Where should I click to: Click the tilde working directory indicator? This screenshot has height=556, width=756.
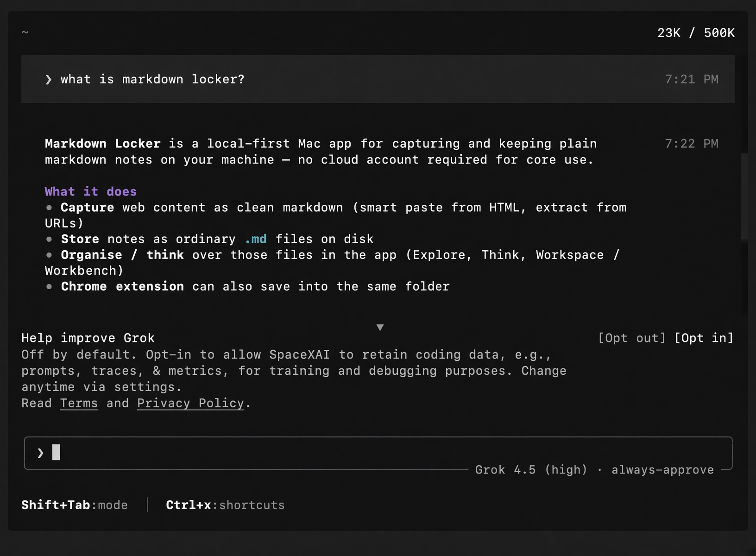point(25,32)
